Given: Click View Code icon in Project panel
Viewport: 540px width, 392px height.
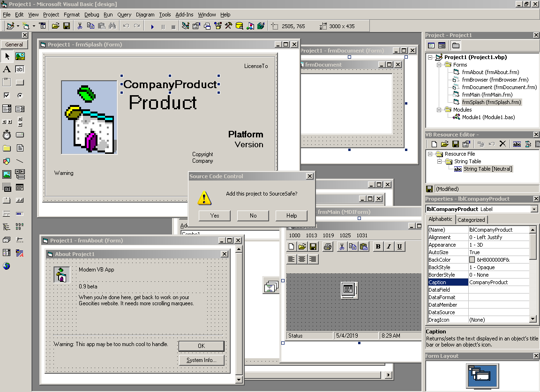Looking at the screenshot, I should coord(431,45).
